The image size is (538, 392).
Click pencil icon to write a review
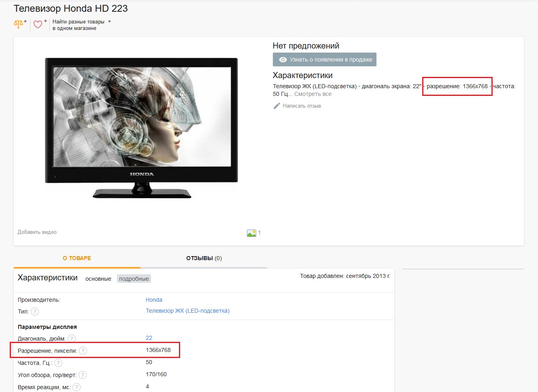[277, 106]
